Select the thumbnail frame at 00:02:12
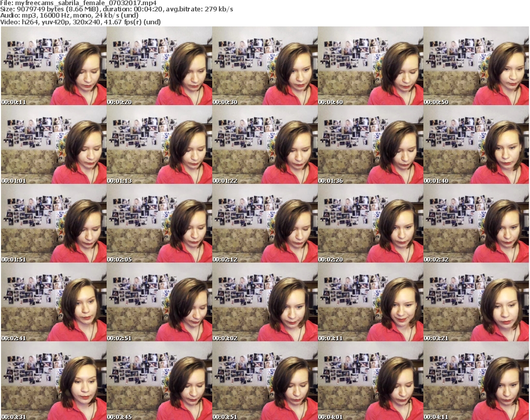The height and width of the screenshot is (420, 530). [x=265, y=224]
